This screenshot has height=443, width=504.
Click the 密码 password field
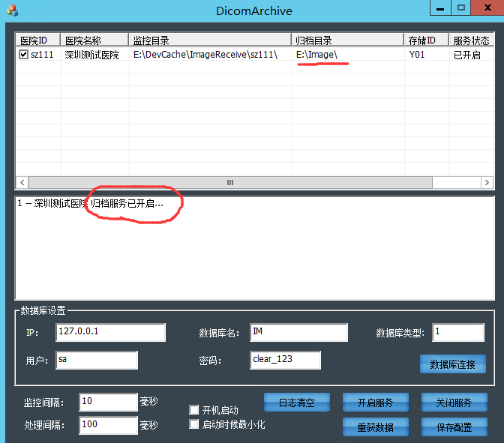[x=285, y=361]
